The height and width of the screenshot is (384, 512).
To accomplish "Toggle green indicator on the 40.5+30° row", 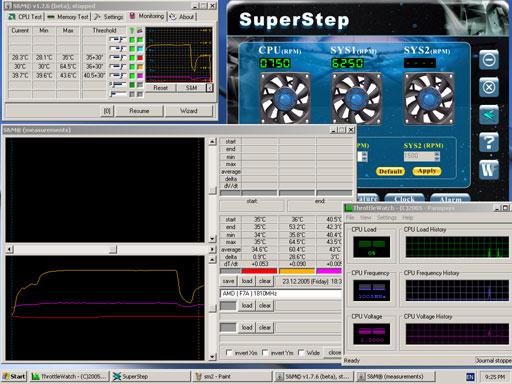I will click(x=132, y=76).
